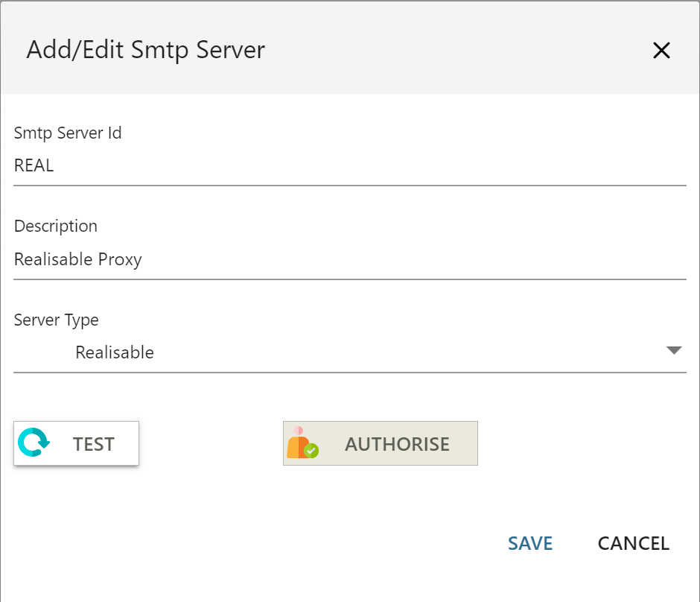The width and height of the screenshot is (700, 602).
Task: Click the Realisable Proxy description text
Action: (78, 260)
